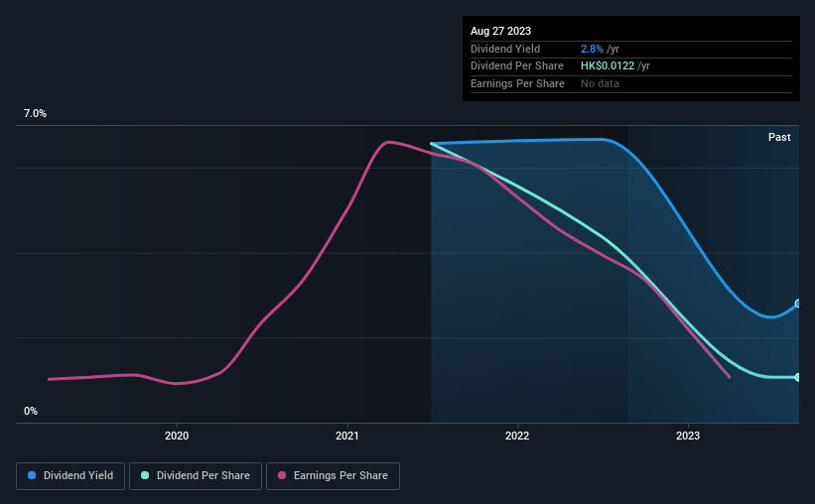This screenshot has height=504, width=815.
Task: Click the 2.8% yield value in tooltip
Action: click(x=590, y=49)
